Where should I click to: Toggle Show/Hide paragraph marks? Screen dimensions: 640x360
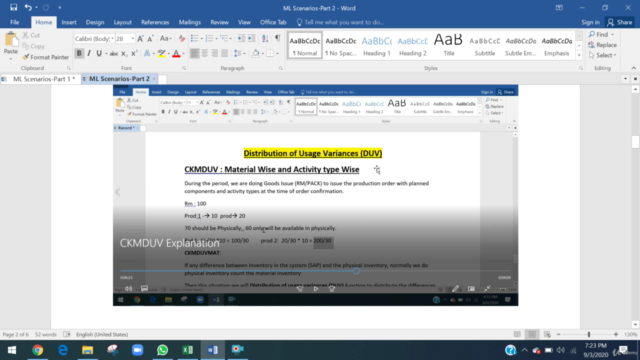click(x=278, y=38)
